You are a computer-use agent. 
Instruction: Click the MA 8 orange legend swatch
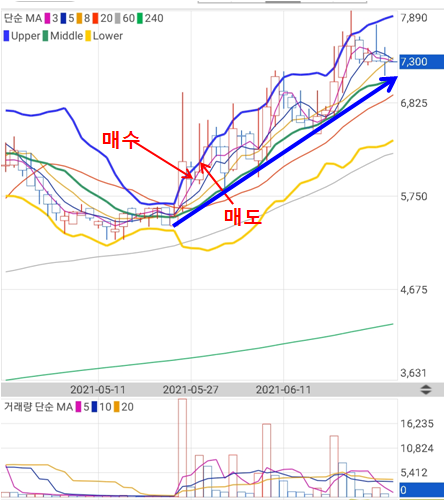pyautogui.click(x=79, y=18)
